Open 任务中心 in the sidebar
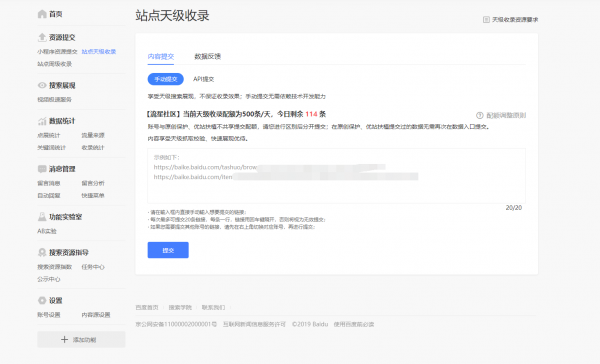The width and height of the screenshot is (600, 364). [93, 267]
